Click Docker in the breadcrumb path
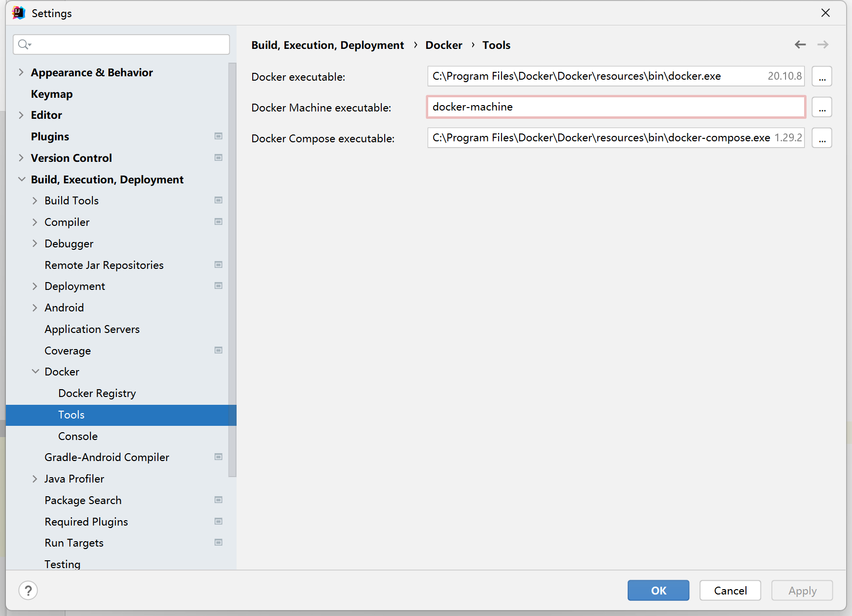 (444, 45)
